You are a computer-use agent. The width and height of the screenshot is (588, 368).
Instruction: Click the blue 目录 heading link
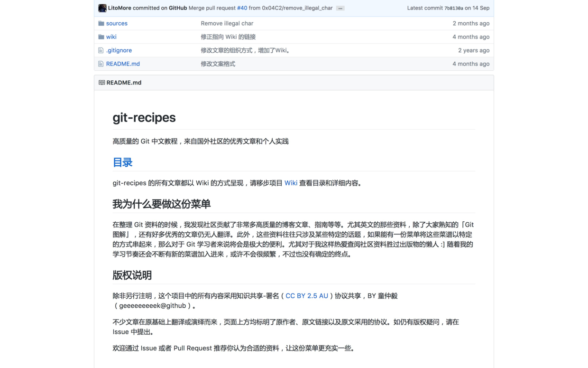click(x=122, y=162)
